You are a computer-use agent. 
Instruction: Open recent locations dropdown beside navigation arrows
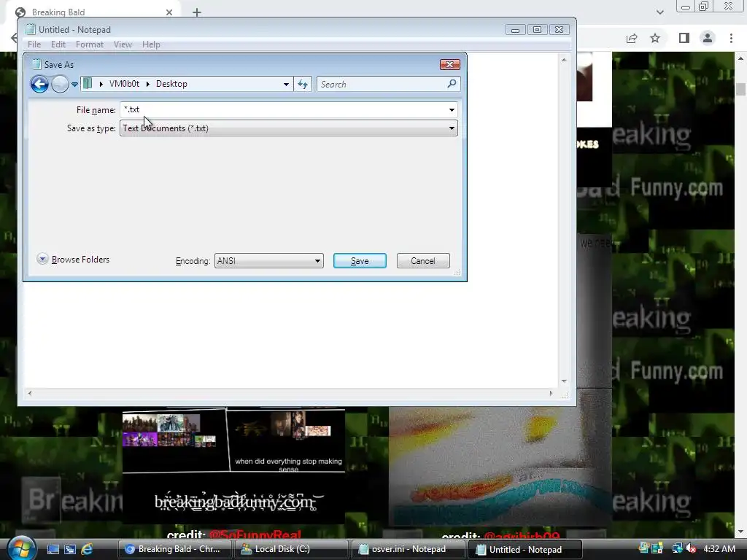pos(75,85)
